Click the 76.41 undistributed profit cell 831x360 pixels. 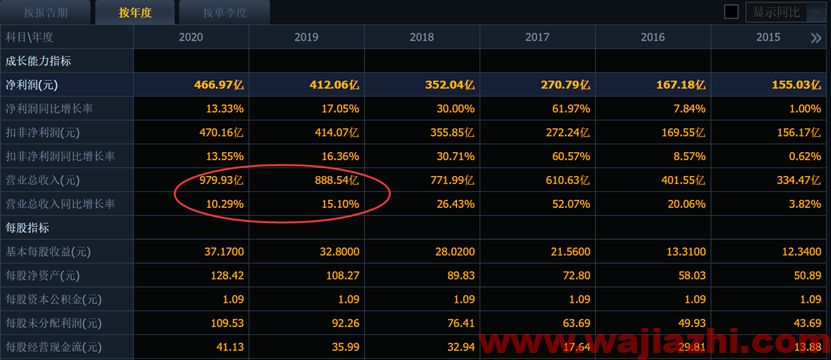(422, 323)
